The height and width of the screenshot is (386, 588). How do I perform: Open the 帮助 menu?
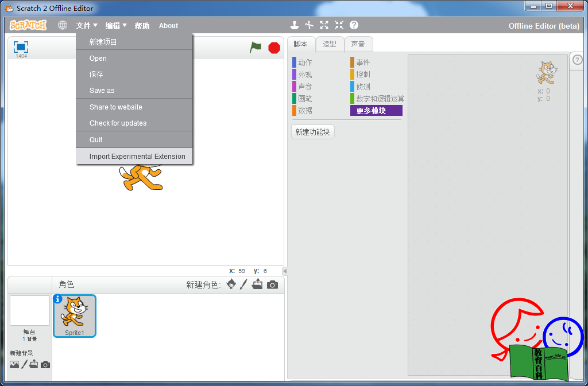click(142, 25)
